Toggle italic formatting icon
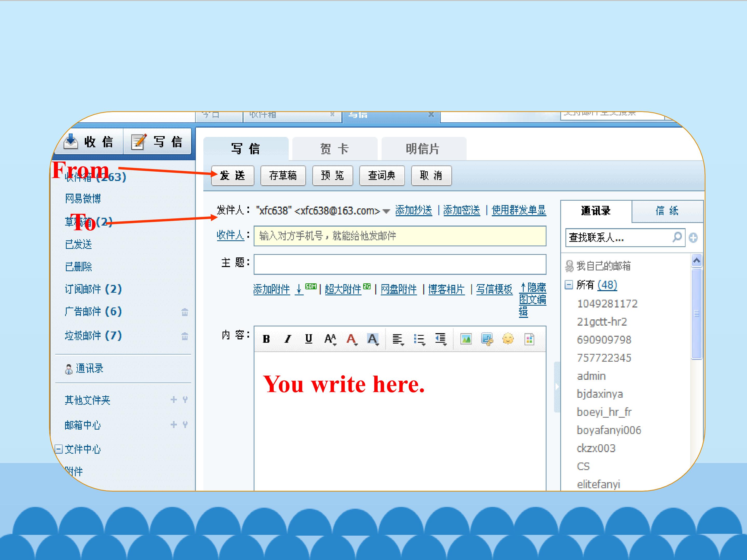This screenshot has height=560, width=747. pos(287,339)
